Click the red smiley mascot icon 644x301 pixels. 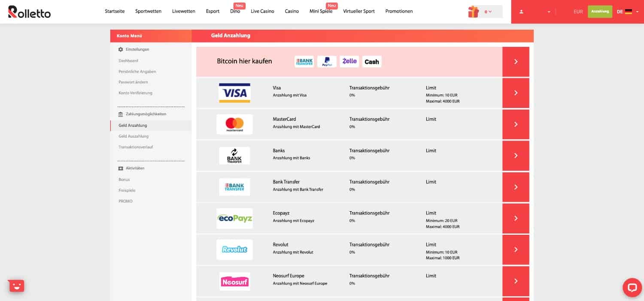click(16, 286)
